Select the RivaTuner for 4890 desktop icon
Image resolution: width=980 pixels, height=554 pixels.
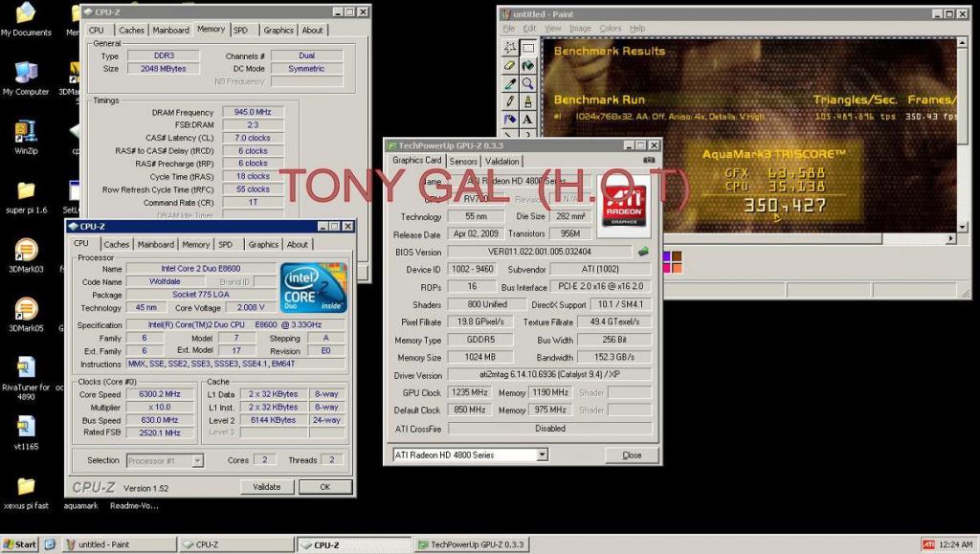click(x=26, y=378)
